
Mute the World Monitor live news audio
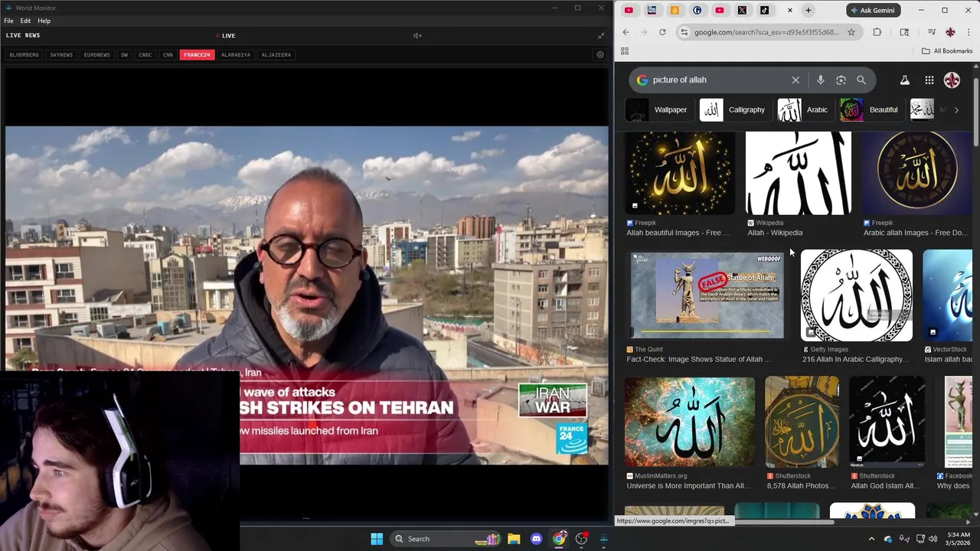417,35
